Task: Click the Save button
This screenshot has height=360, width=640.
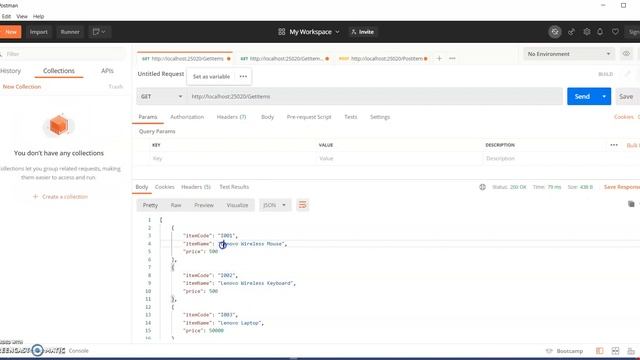Action: [x=626, y=96]
